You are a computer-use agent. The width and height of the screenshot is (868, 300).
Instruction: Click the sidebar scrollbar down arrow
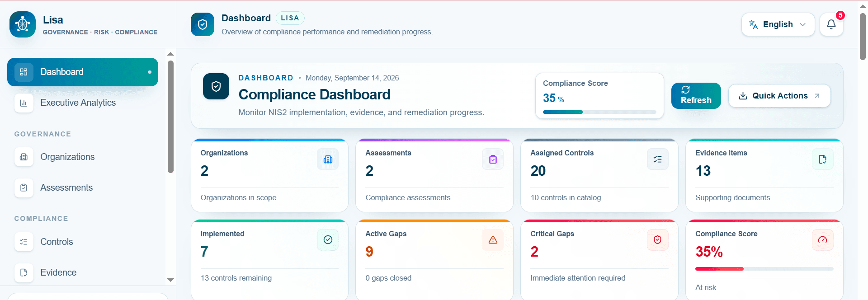coord(170,280)
